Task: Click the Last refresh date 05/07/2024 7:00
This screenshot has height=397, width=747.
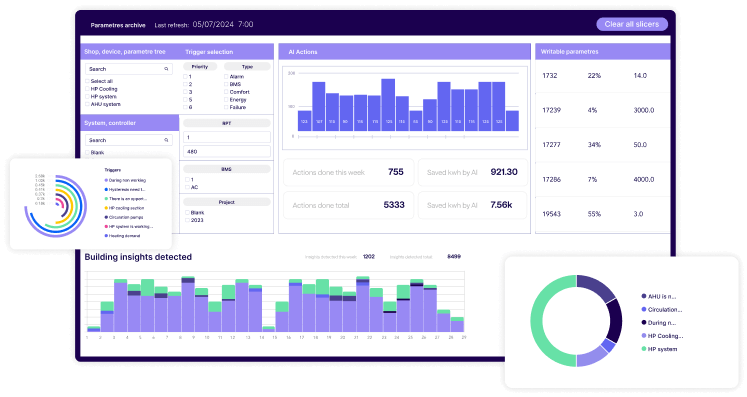Action: pos(223,24)
